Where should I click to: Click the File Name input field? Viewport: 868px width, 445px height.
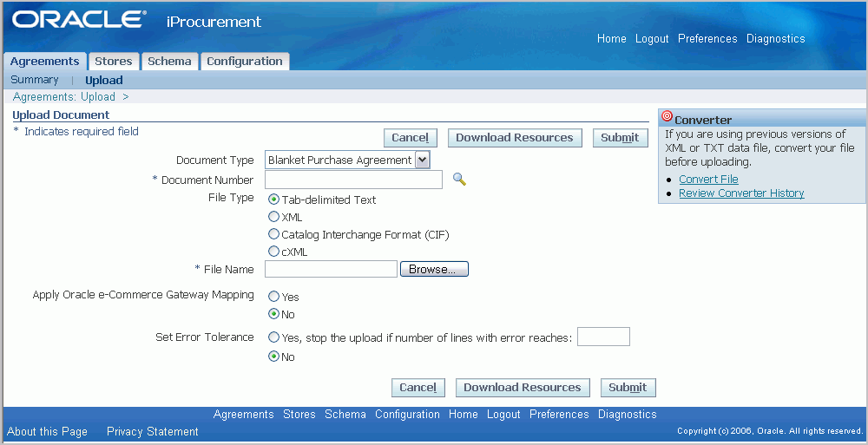tap(331, 269)
